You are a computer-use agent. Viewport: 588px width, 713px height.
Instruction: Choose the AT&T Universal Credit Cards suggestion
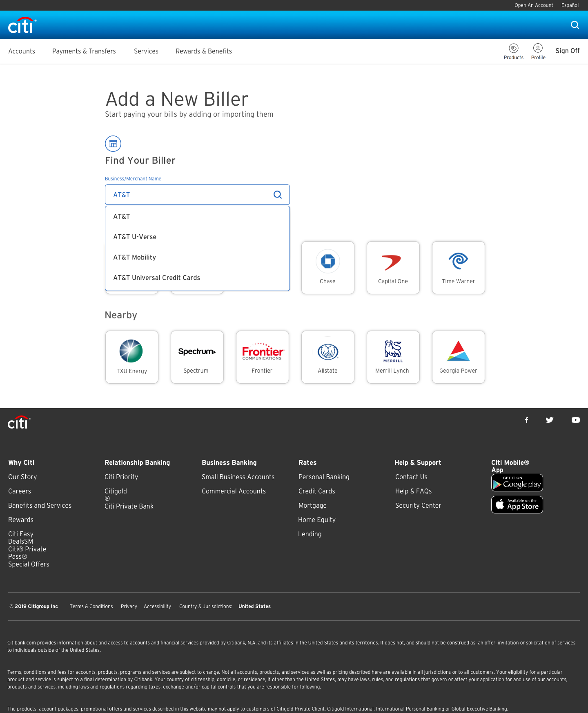coord(197,278)
